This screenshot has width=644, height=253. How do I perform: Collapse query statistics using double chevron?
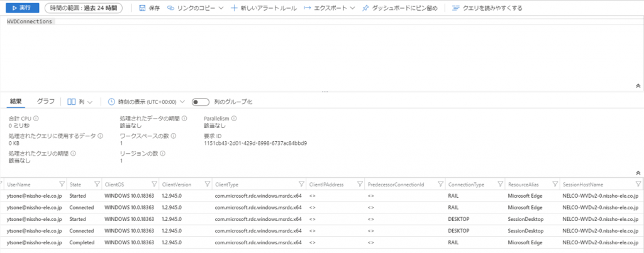point(638,173)
